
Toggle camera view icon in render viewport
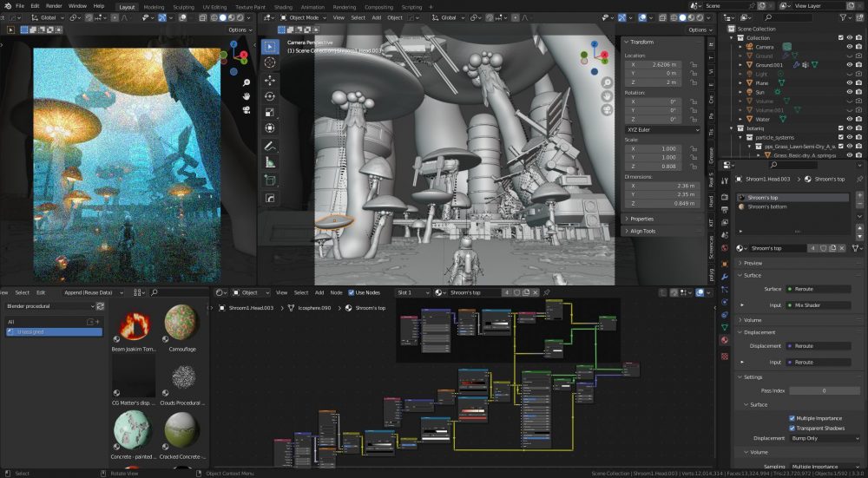click(x=247, y=109)
